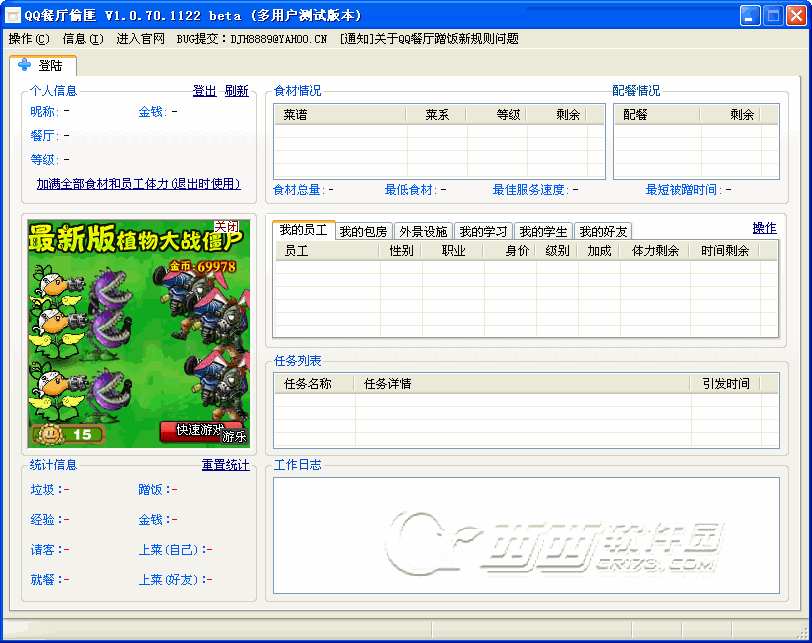Viewport: 812px width, 643px height.
Task: Select the 我的学习 tab
Action: (x=483, y=231)
